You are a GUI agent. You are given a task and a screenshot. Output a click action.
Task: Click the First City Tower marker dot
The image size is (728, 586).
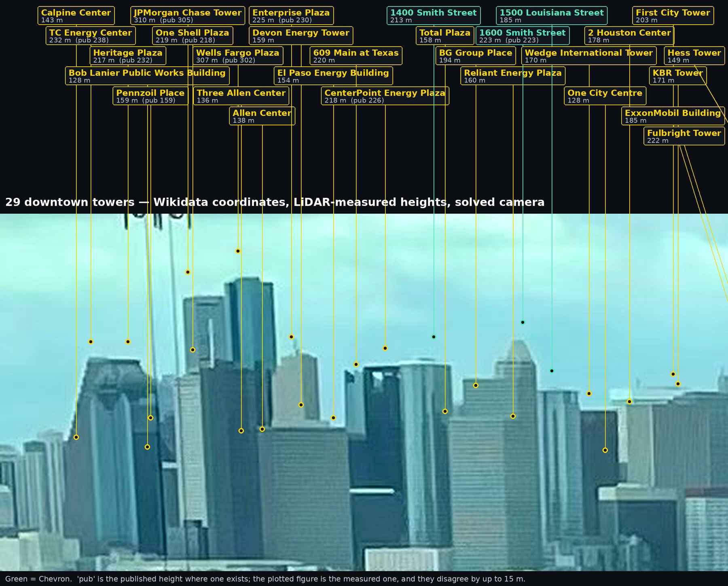coord(673,374)
